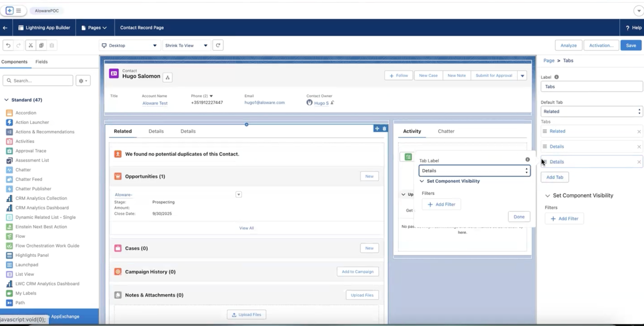Click the Activation button
The image size is (644, 326).
click(601, 46)
